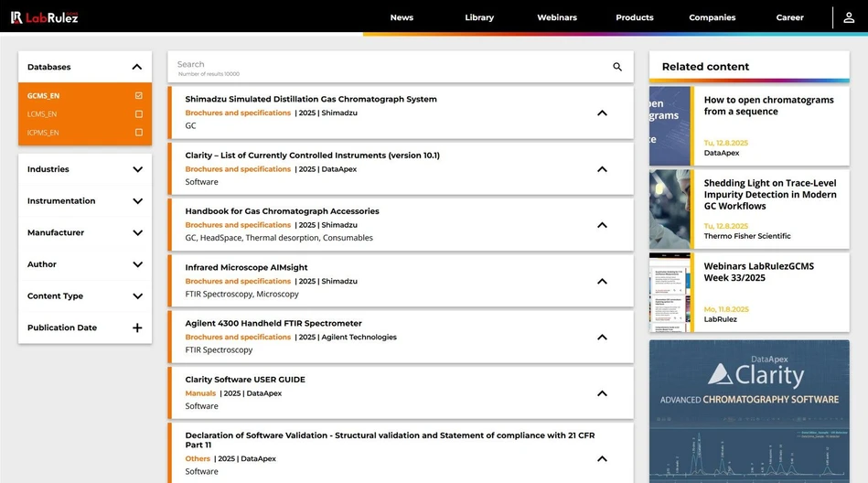Collapse the Databases filter section
The width and height of the screenshot is (868, 483).
pyautogui.click(x=137, y=67)
